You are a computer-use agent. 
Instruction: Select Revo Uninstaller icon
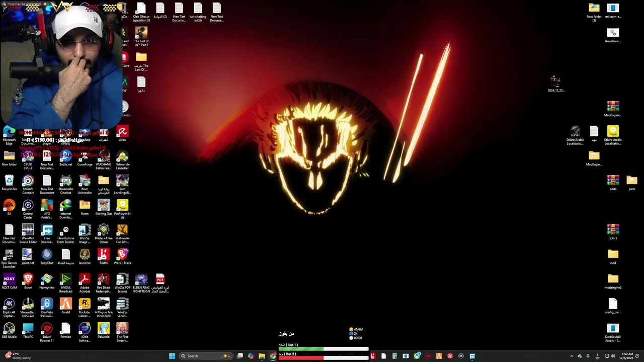pyautogui.click(x=85, y=185)
